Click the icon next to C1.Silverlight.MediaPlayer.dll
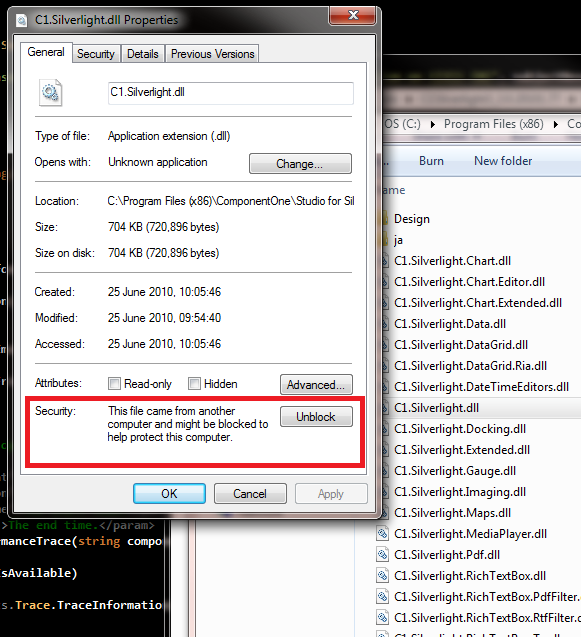 [382, 533]
